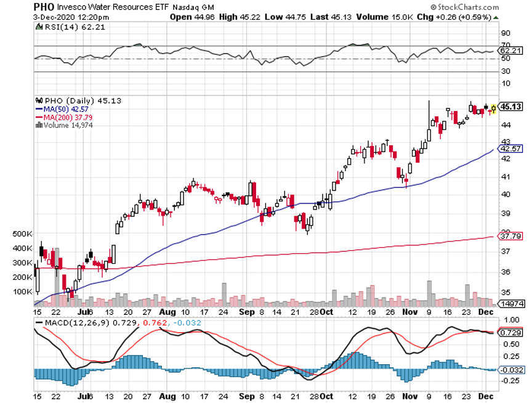Click the Volume bars legend icon
Image resolution: width=532 pixels, height=403 pixels.
(38, 124)
